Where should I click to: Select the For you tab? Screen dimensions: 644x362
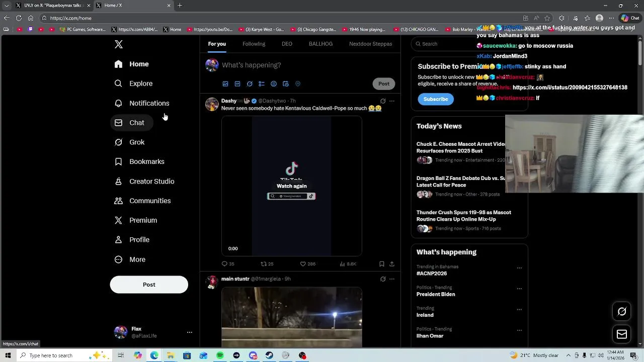coord(217,44)
